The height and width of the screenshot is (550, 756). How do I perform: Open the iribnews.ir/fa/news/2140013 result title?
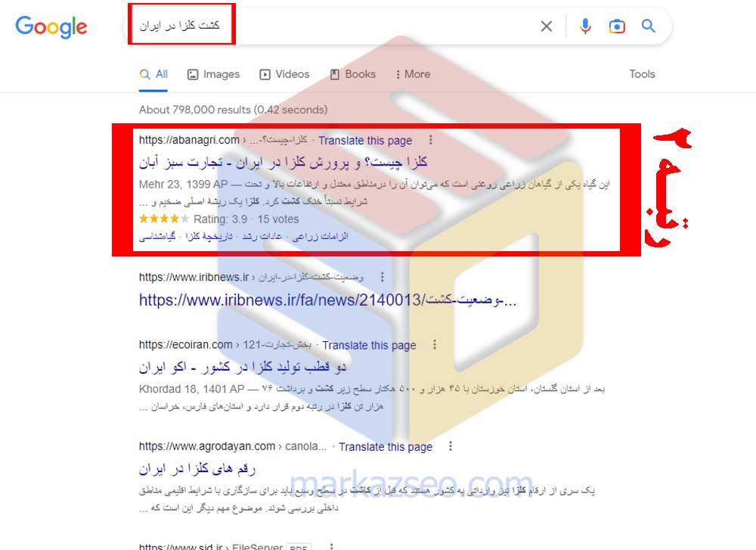tap(327, 300)
